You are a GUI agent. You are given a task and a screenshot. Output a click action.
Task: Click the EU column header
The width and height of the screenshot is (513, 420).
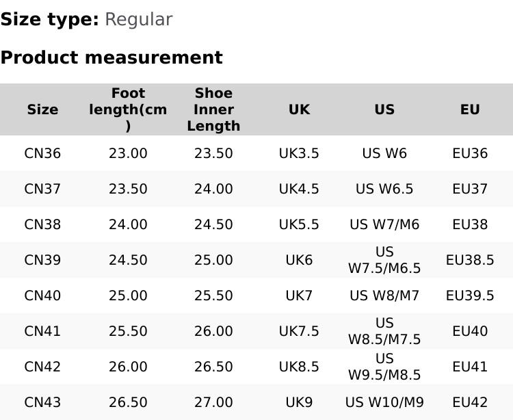(x=470, y=109)
